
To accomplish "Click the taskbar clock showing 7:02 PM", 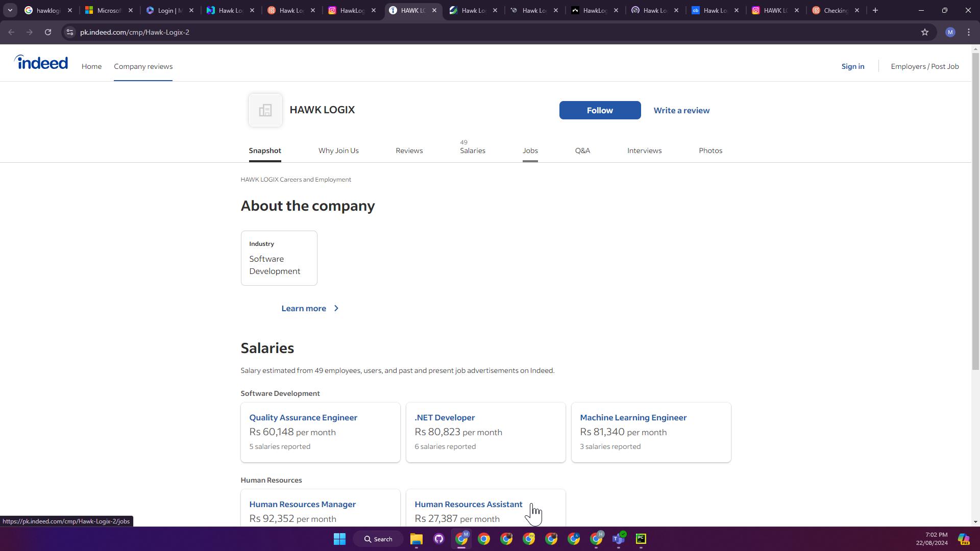I will tap(932, 539).
